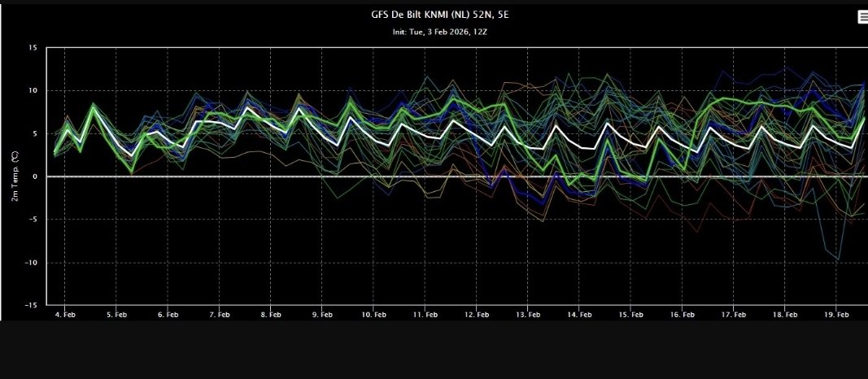This screenshot has width=868, height=379.
Task: Click the "-15" temperature axis value
Action: pyautogui.click(x=30, y=305)
